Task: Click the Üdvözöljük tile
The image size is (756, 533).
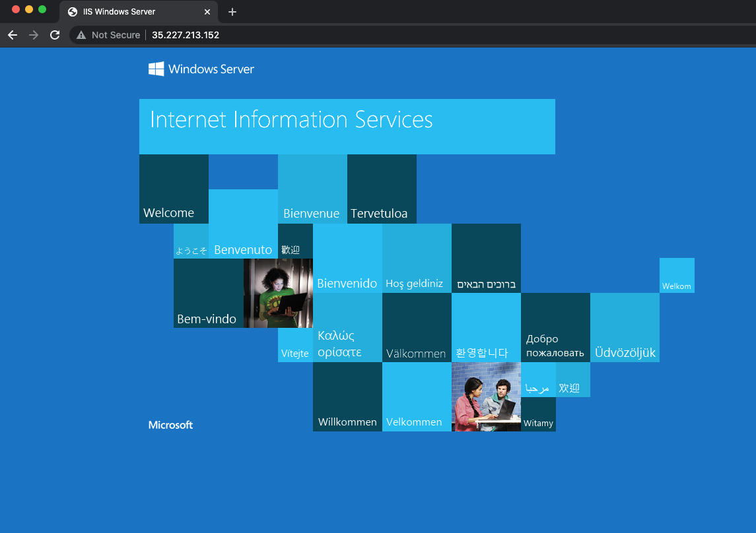Action: pyautogui.click(x=625, y=327)
